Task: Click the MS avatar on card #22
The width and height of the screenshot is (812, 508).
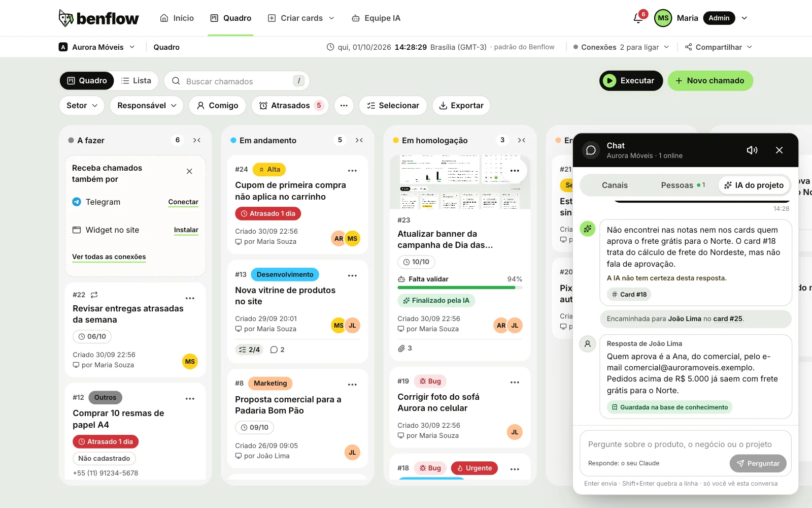Action: click(190, 362)
